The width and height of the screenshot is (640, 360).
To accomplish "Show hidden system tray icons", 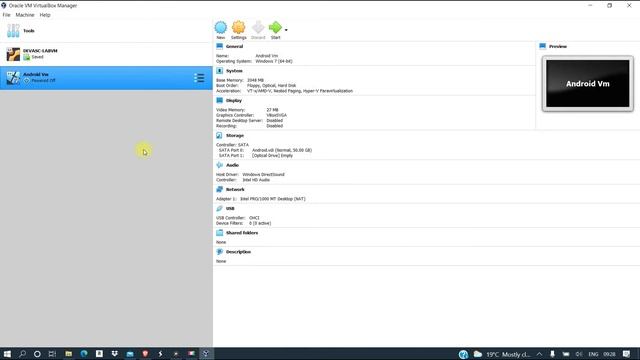I will [x=539, y=354].
